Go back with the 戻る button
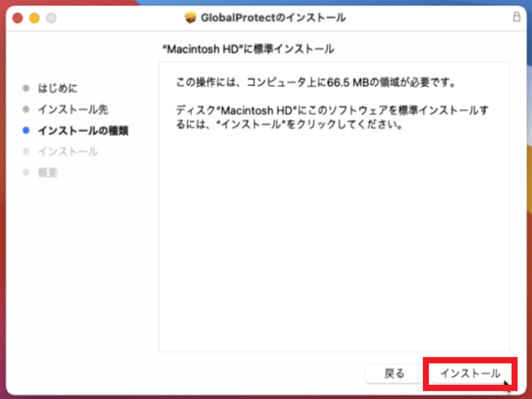The image size is (532, 399). [394, 374]
